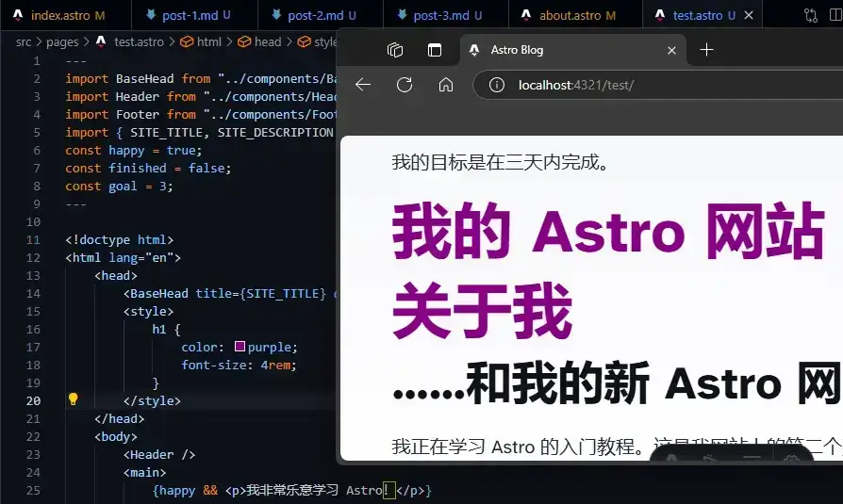Image resolution: width=843 pixels, height=504 pixels.
Task: Go back in the browser
Action: click(x=363, y=85)
